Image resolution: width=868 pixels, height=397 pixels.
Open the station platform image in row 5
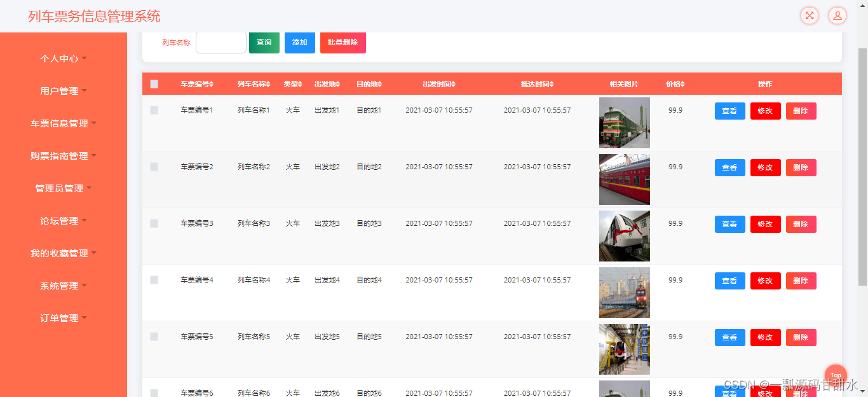coord(625,349)
